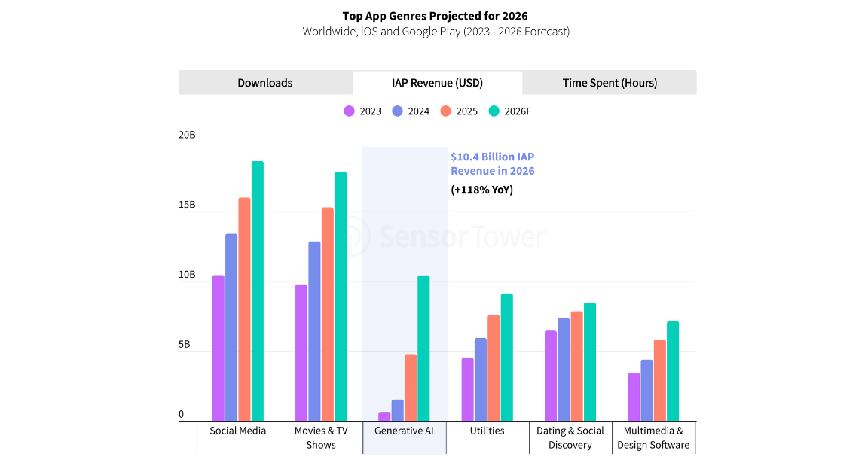Screen dimensions: 868x472
Task: Click the Social Media axis label
Action: 237,431
